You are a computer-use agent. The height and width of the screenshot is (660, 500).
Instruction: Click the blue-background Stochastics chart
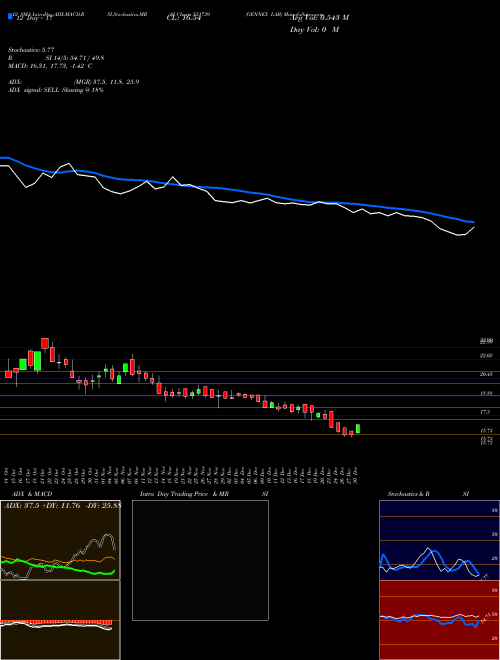pyautogui.click(x=439, y=540)
